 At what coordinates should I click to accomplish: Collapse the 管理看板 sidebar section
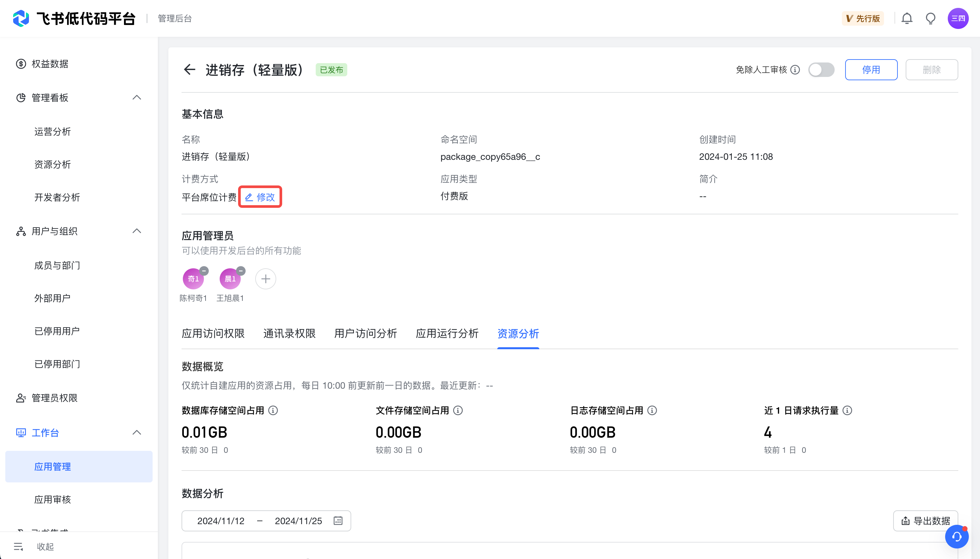(x=137, y=98)
